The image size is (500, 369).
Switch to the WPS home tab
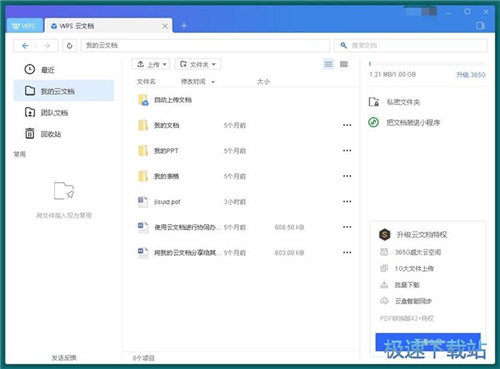tap(24, 26)
